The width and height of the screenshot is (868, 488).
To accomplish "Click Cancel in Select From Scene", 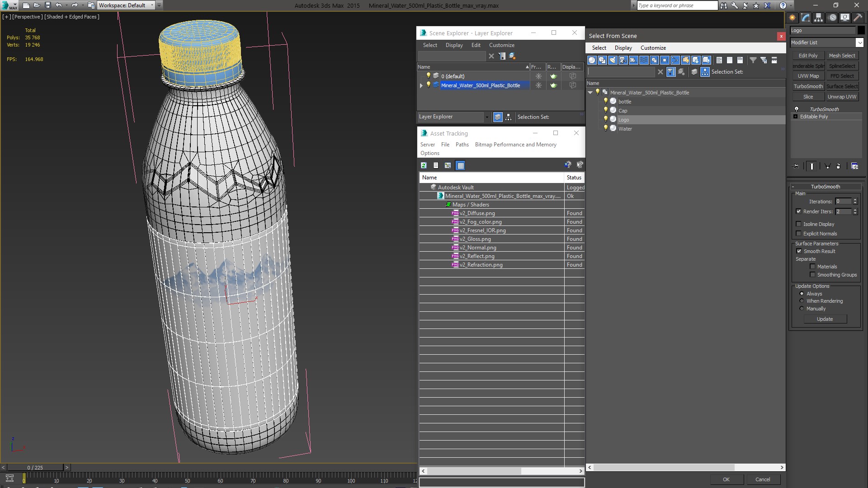I will (x=763, y=479).
